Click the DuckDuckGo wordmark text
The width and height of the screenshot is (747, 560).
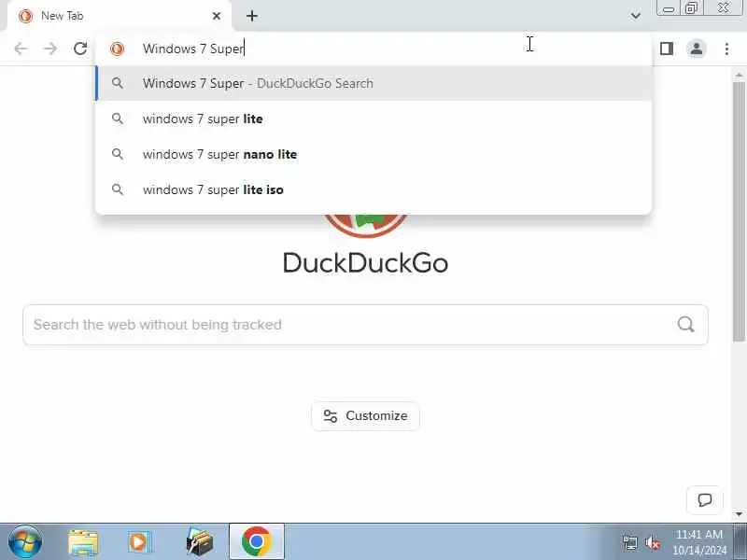(365, 263)
